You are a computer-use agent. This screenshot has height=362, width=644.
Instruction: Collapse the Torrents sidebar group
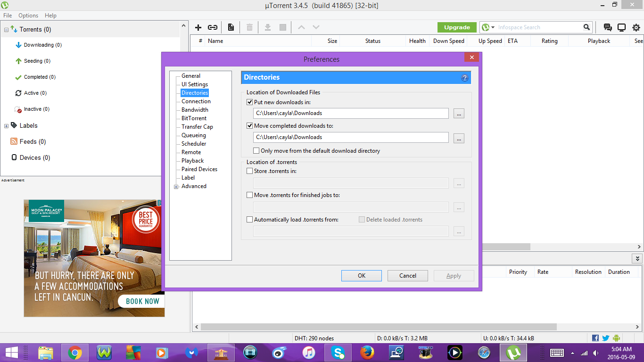(x=6, y=30)
